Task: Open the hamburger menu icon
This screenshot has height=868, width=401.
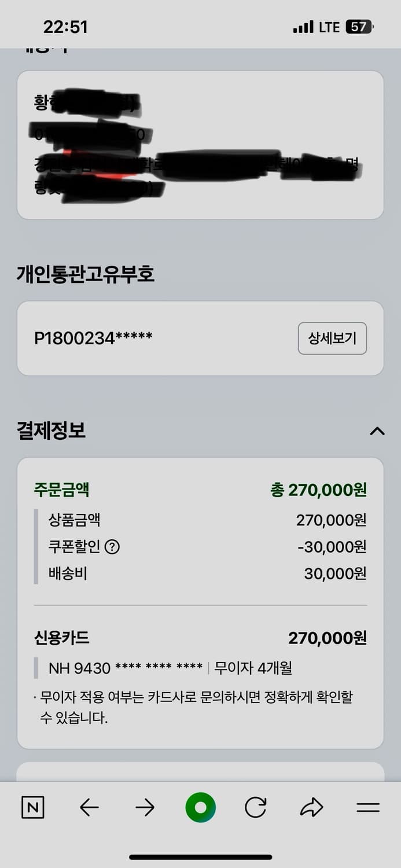Action: 367,807
